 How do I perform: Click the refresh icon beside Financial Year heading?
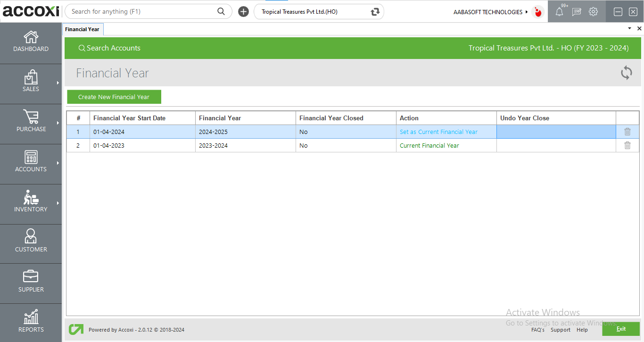(x=626, y=73)
